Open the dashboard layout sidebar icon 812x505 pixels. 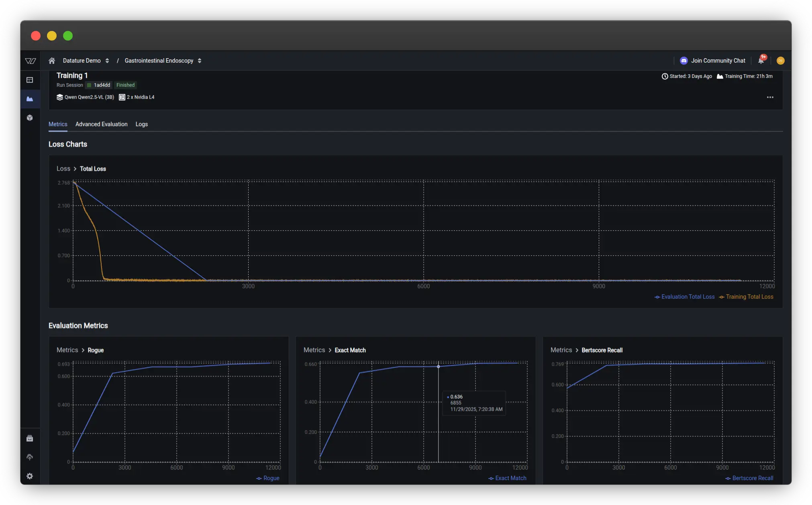coord(30,80)
